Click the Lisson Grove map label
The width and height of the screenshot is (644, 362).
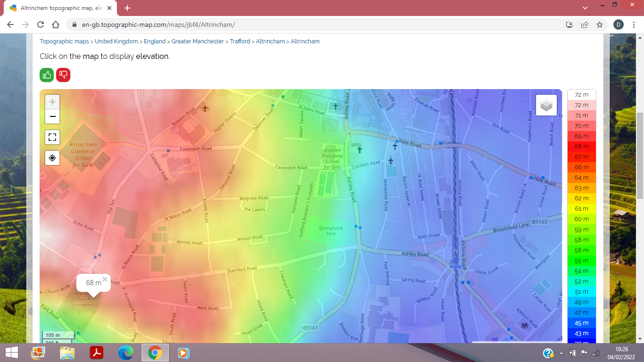click(x=487, y=272)
